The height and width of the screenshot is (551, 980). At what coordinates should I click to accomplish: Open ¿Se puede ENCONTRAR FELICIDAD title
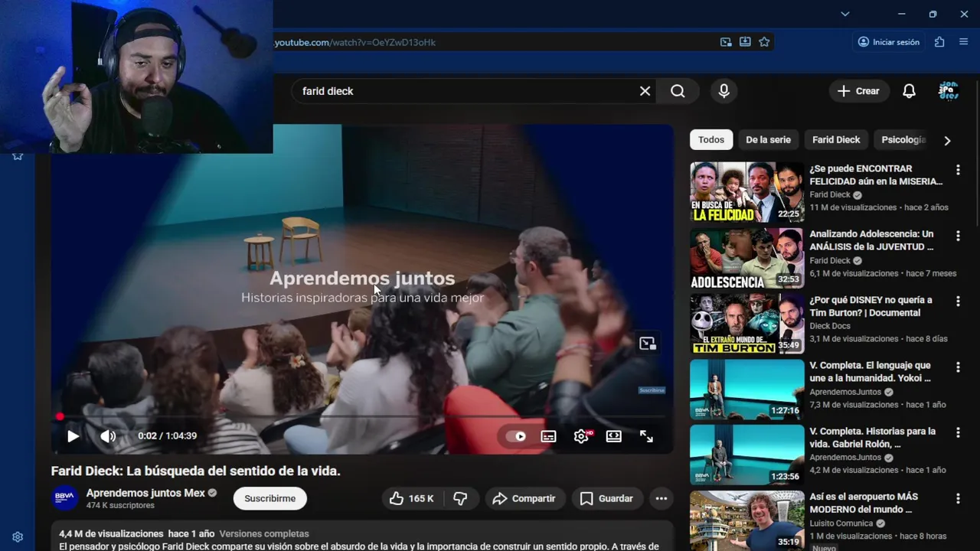tap(876, 175)
